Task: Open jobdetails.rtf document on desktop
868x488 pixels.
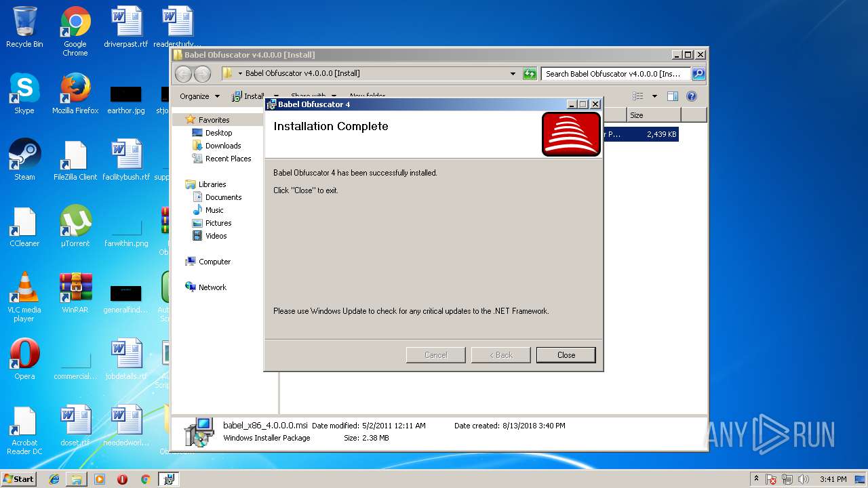Action: pyautogui.click(x=126, y=359)
